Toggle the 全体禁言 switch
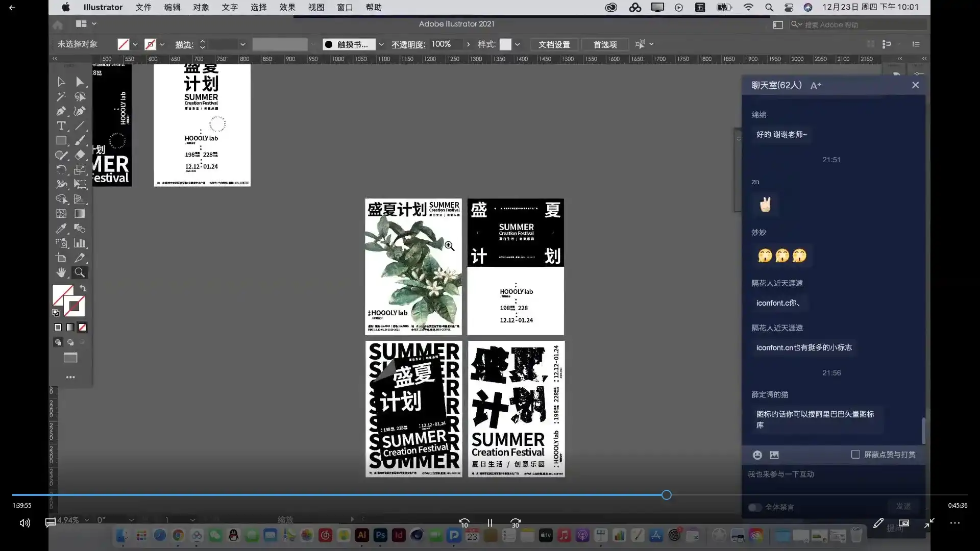The width and height of the screenshot is (980, 551). click(754, 508)
